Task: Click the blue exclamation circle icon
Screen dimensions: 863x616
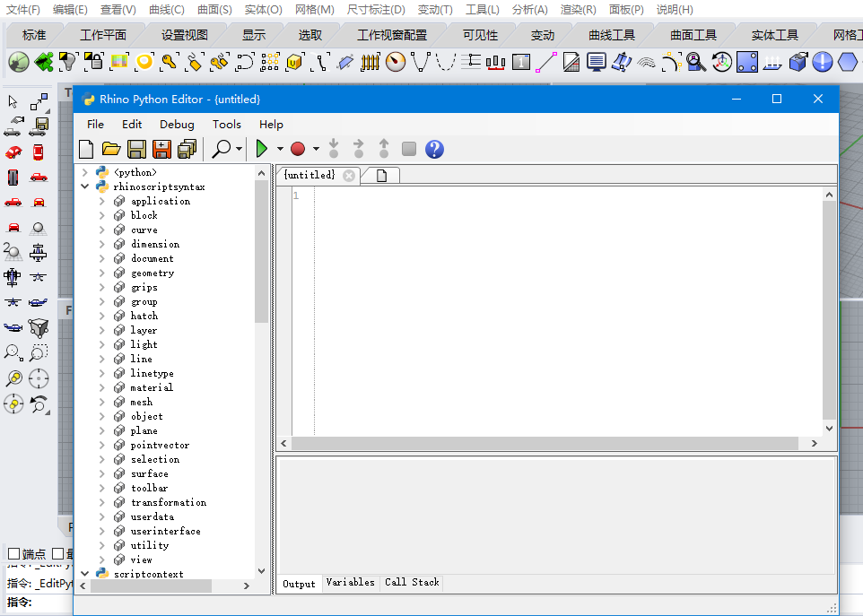Action: [823, 62]
